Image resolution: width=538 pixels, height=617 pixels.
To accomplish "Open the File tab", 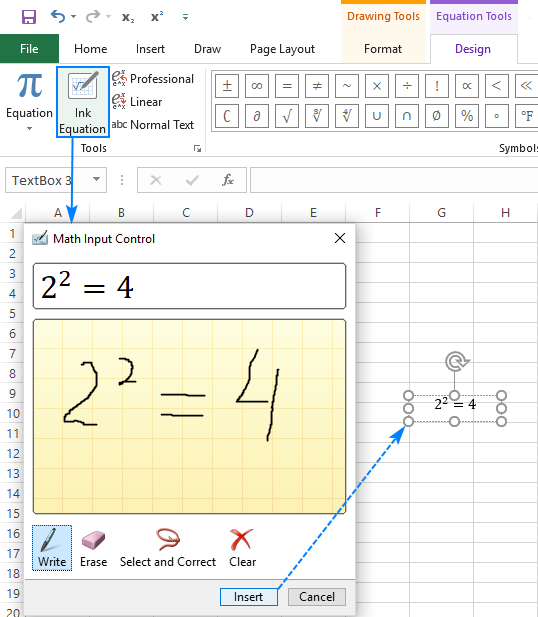I will pos(29,49).
